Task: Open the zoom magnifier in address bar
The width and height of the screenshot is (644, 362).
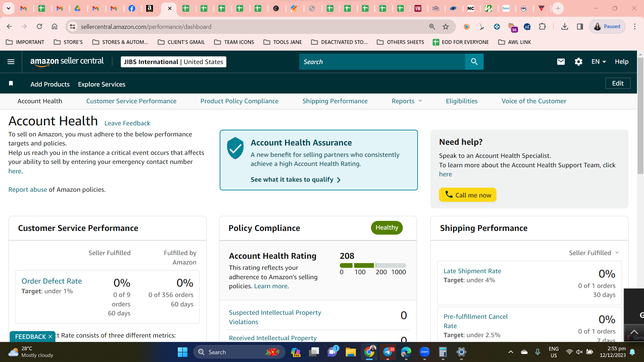Action: click(x=432, y=26)
